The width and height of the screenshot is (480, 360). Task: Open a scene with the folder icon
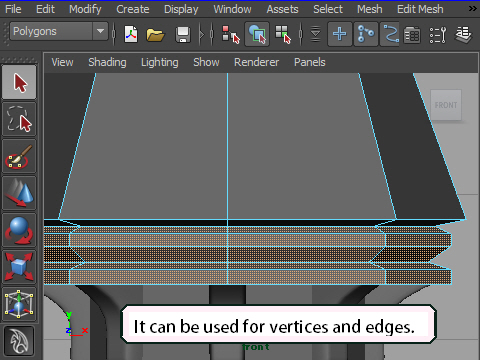[x=155, y=34]
